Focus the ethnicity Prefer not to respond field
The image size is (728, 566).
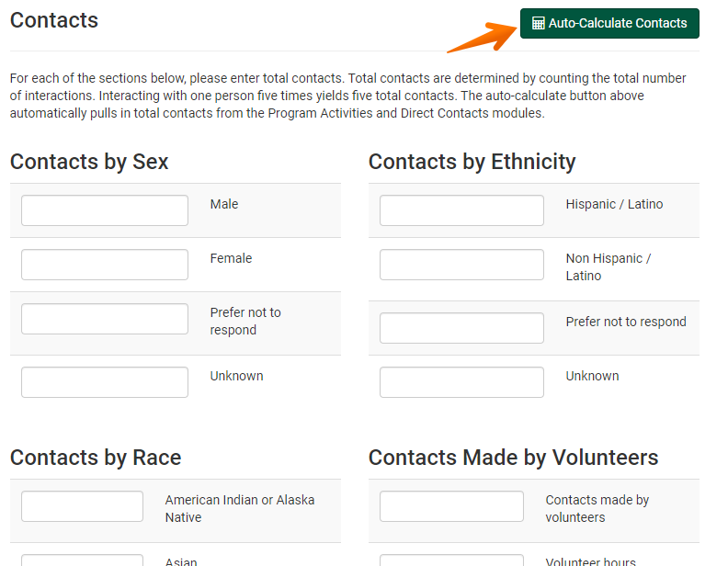pos(461,328)
